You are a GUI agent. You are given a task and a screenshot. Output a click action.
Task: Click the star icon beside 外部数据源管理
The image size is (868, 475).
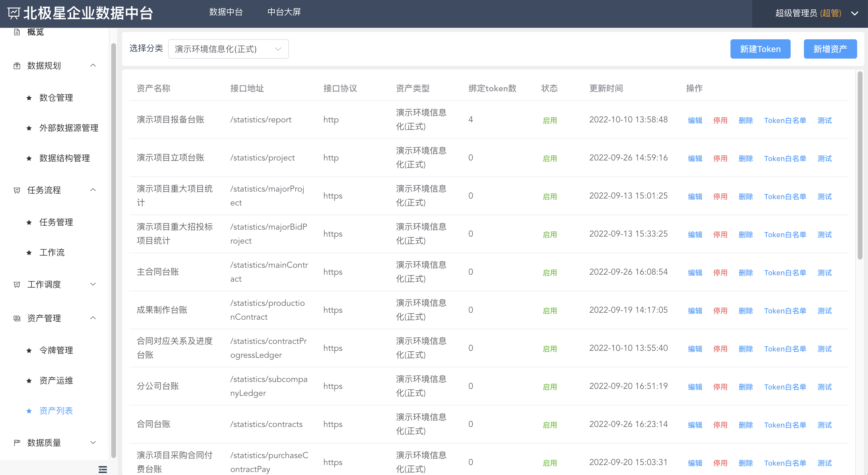click(x=29, y=128)
